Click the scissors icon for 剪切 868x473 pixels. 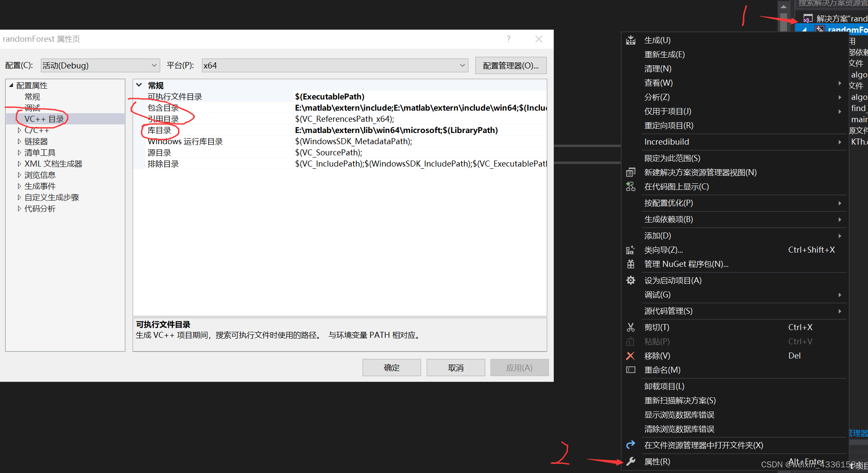[x=631, y=328]
